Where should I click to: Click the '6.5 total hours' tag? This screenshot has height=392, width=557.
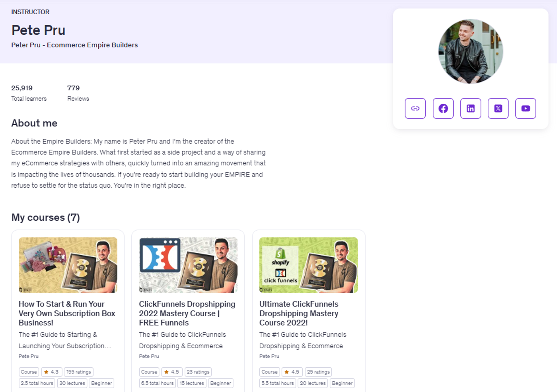pyautogui.click(x=158, y=383)
